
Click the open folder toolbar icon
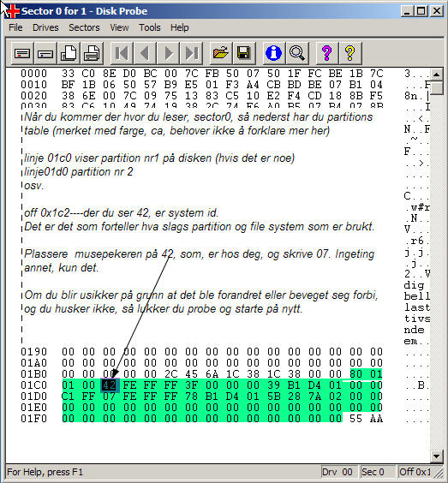tap(221, 53)
